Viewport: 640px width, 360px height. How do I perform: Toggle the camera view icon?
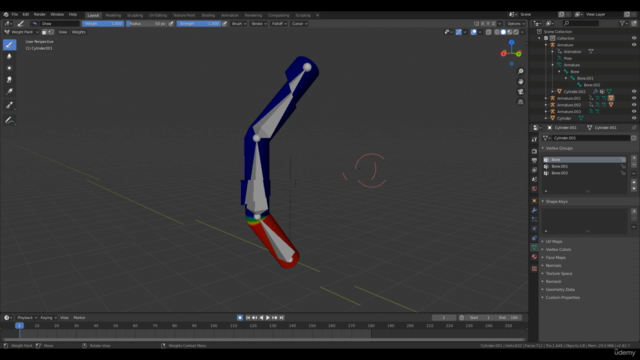coord(520,92)
